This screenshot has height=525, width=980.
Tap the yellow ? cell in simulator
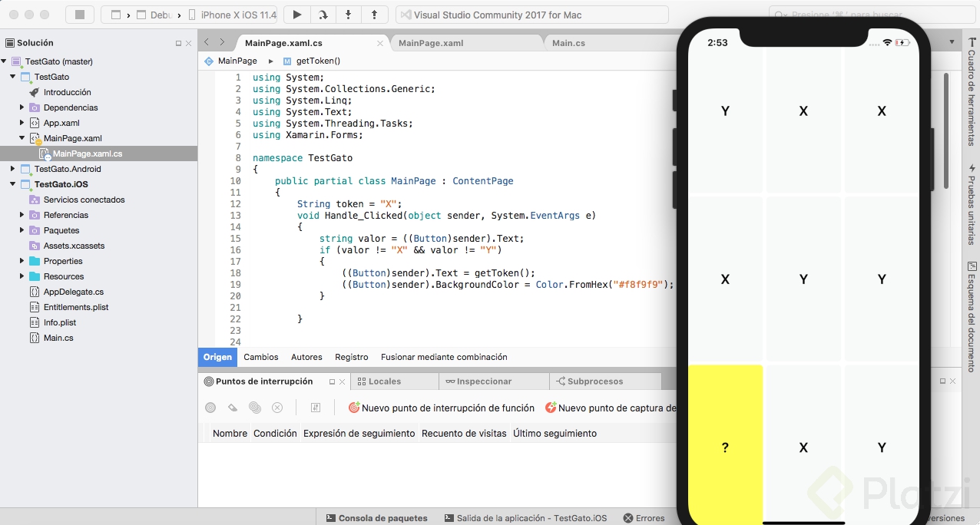pyautogui.click(x=725, y=444)
